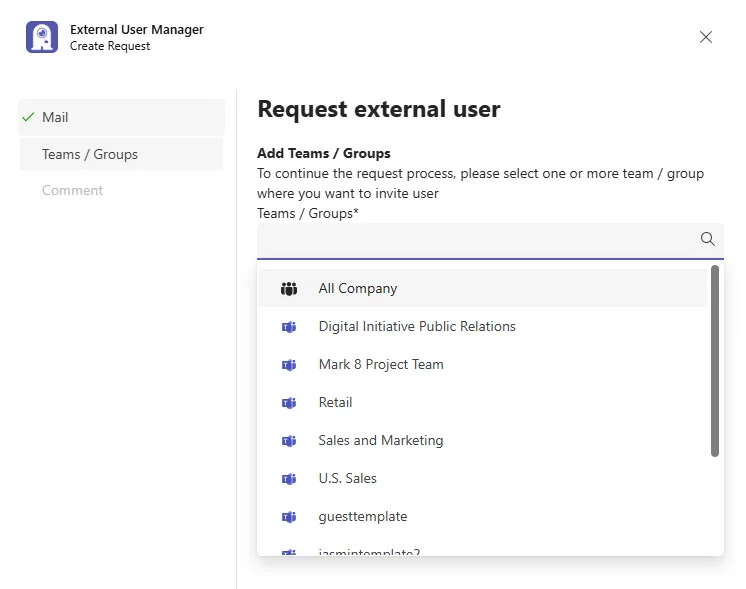
Task: Pick Mark 8 Project Team
Action: (482, 364)
